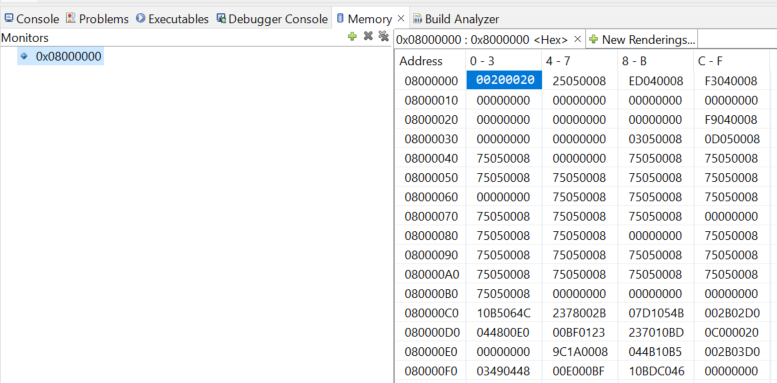Add a new memory monitor
Image resolution: width=777 pixels, height=383 pixels.
pyautogui.click(x=352, y=36)
